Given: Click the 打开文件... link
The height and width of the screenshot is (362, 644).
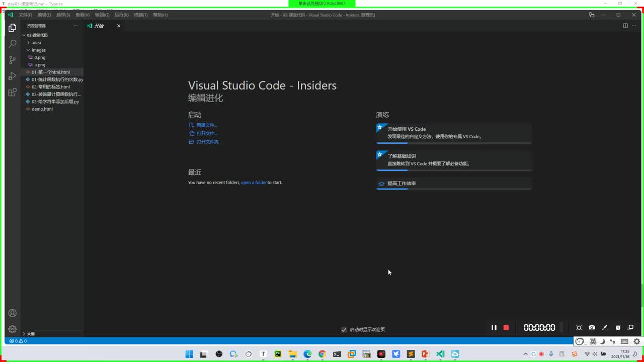Looking at the screenshot, I should [207, 134].
